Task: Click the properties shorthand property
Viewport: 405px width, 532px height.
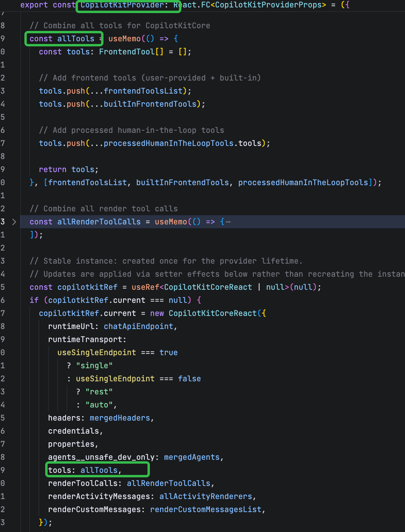Action: [71, 444]
